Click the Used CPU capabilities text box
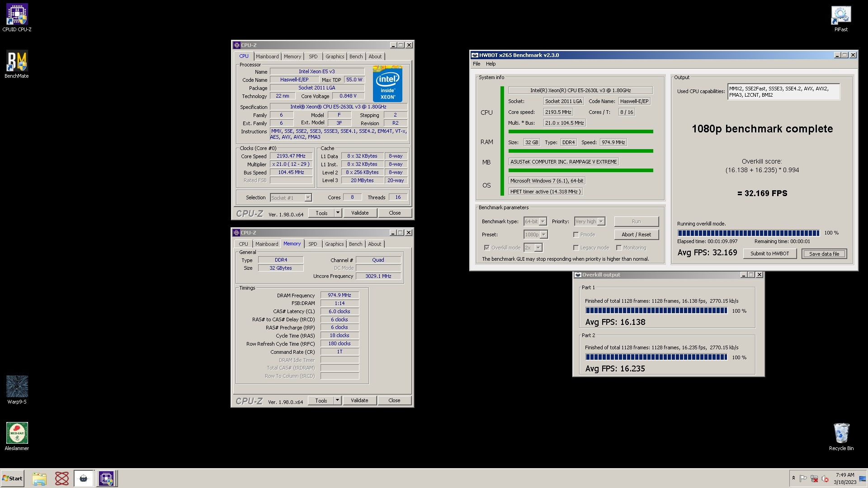Screen dimensions: 868x488 (x=784, y=92)
